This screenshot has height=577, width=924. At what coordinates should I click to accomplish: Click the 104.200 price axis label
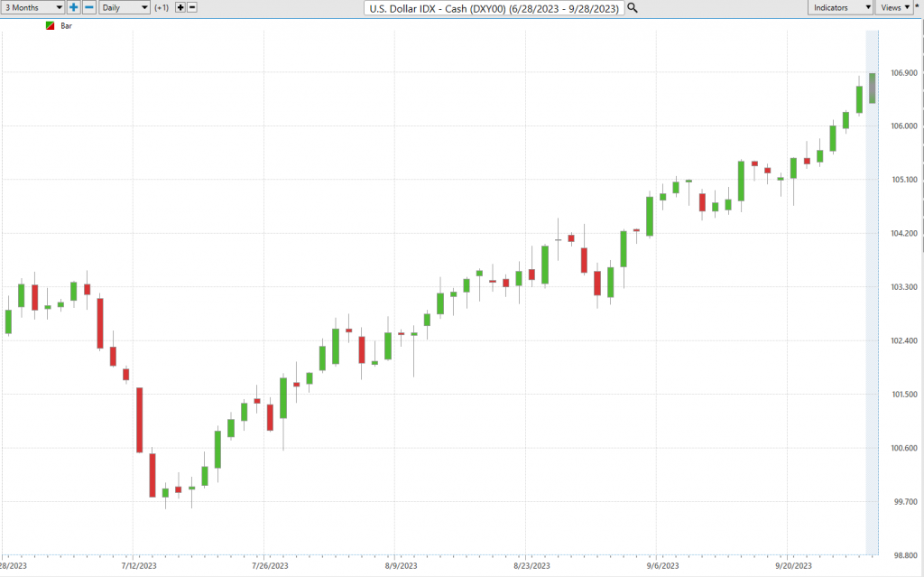click(904, 233)
